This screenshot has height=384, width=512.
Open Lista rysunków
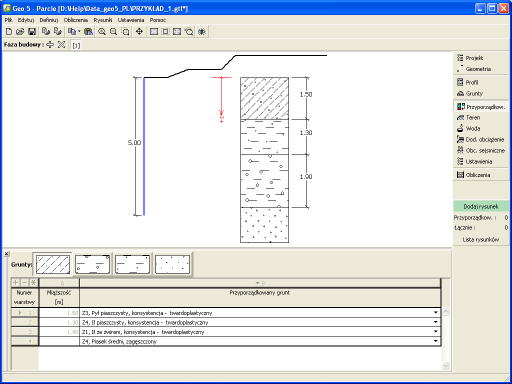coord(481,239)
